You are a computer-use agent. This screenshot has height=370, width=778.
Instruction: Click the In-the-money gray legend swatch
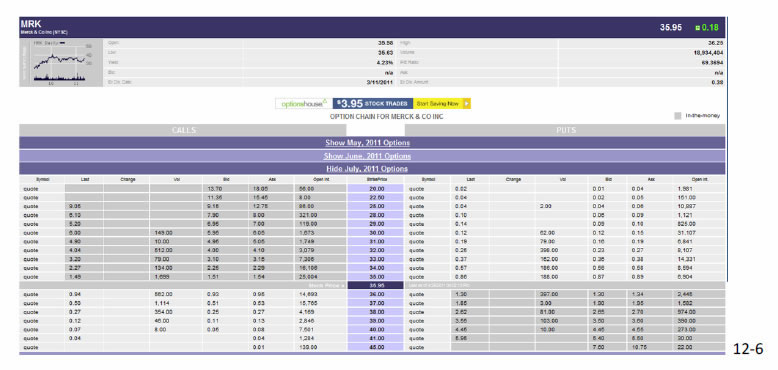point(678,116)
